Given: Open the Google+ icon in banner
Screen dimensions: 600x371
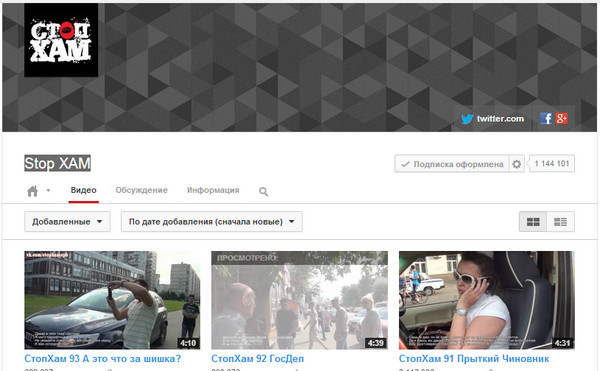Looking at the screenshot, I should (x=561, y=119).
